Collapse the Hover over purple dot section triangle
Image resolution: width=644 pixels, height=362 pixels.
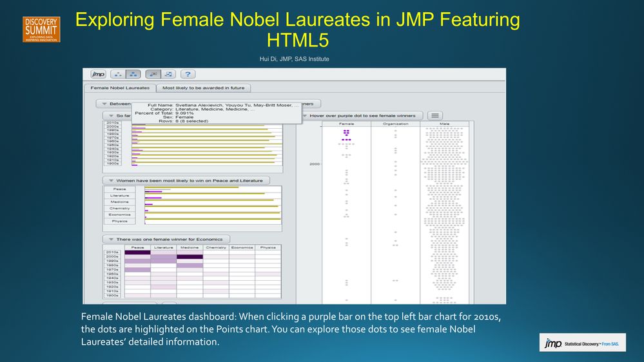[x=304, y=116]
